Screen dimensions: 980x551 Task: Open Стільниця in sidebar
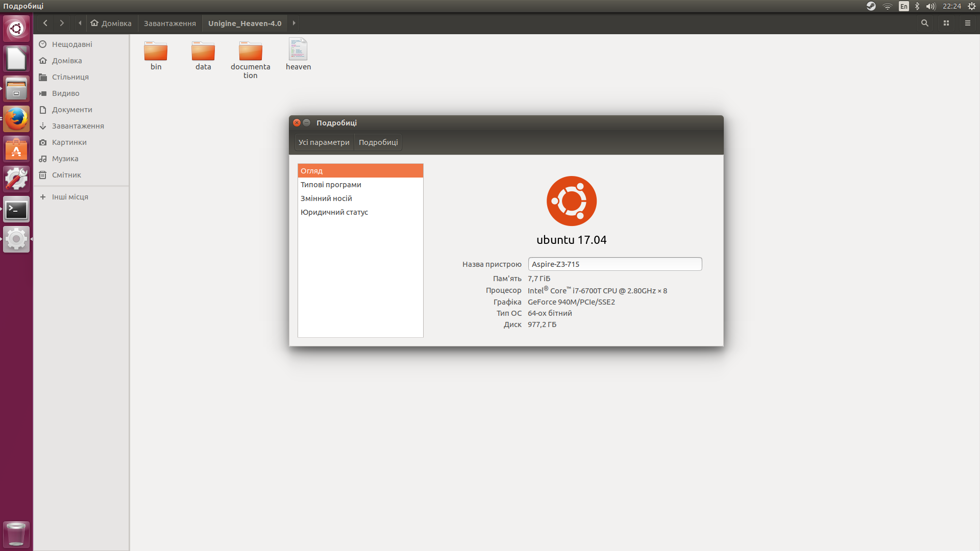(x=81, y=77)
